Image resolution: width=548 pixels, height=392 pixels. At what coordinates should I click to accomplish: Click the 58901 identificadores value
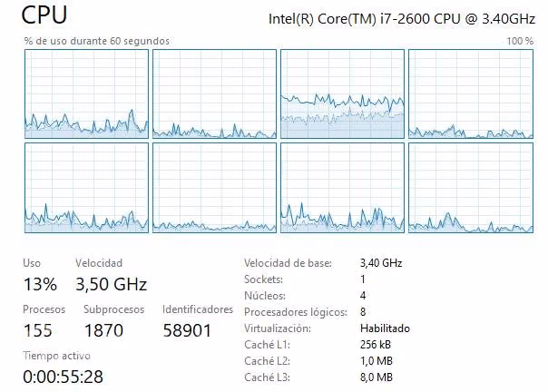[187, 330]
